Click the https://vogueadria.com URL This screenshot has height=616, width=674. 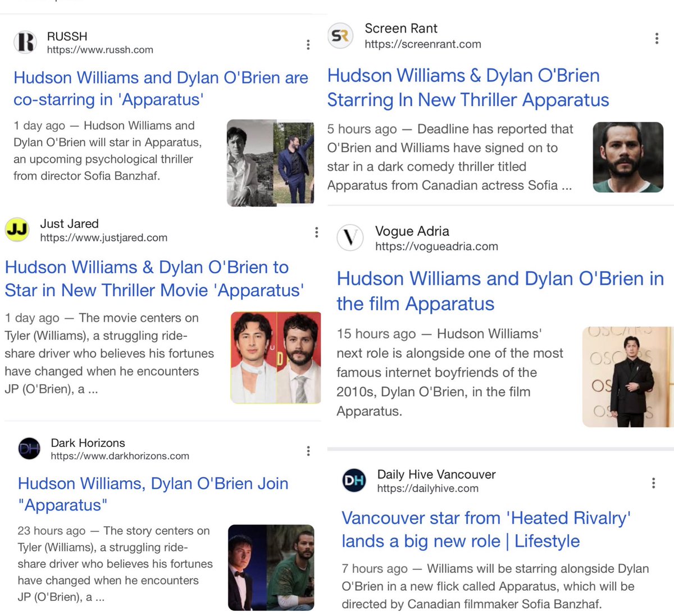[436, 246]
